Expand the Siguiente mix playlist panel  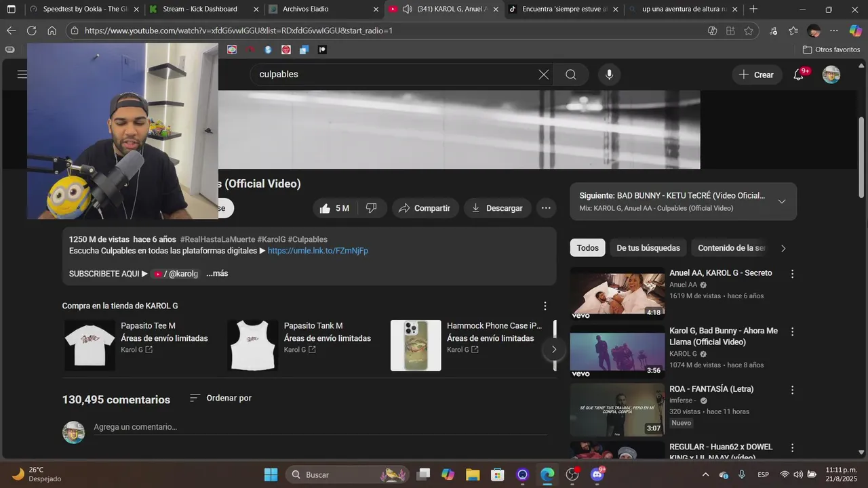(x=782, y=201)
